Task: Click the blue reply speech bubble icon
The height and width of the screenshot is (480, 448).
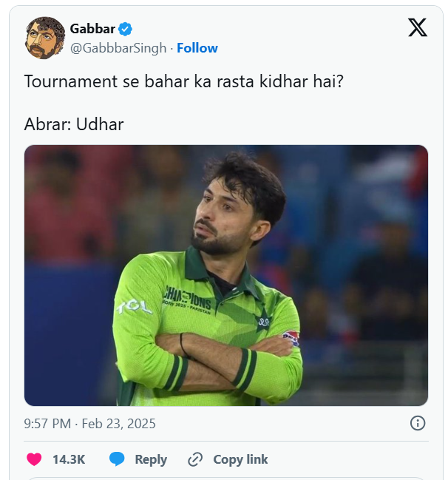Action: 117,459
